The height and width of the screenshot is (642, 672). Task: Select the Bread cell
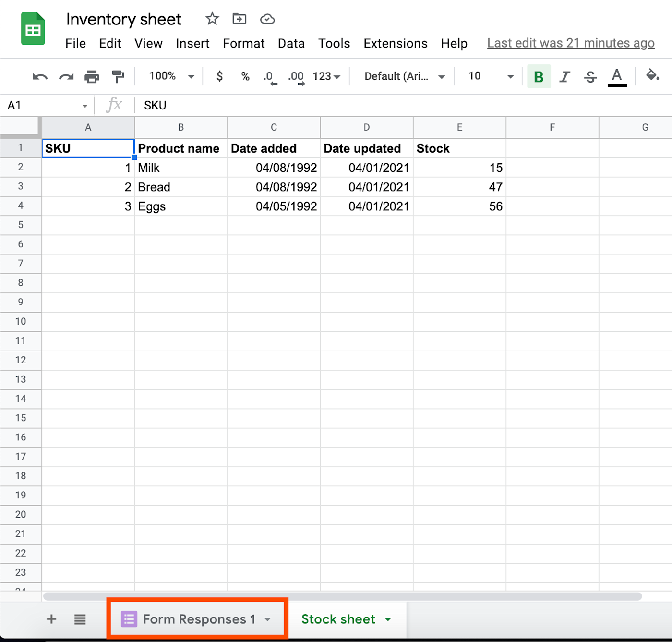point(181,187)
